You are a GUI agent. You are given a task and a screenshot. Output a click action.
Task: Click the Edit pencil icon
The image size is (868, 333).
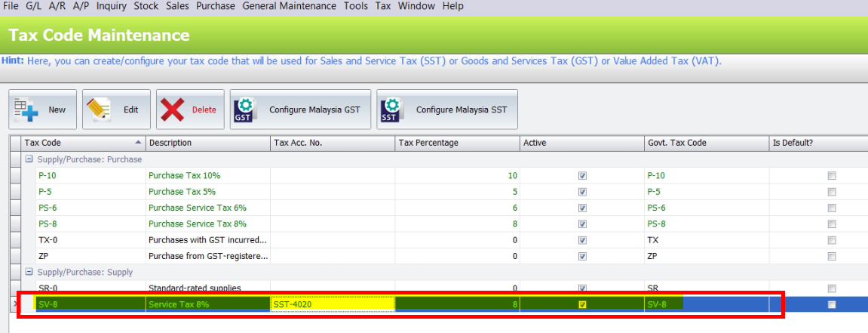click(x=100, y=109)
